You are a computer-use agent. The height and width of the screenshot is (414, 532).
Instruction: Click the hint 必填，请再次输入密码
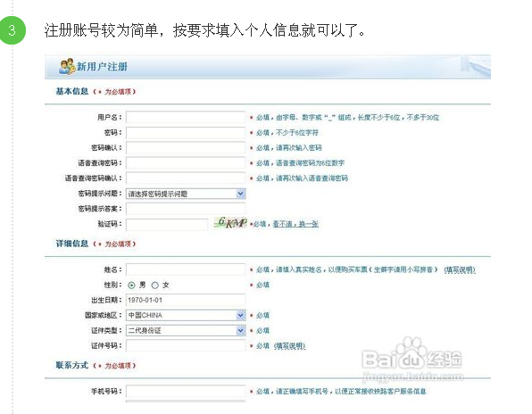[288, 148]
